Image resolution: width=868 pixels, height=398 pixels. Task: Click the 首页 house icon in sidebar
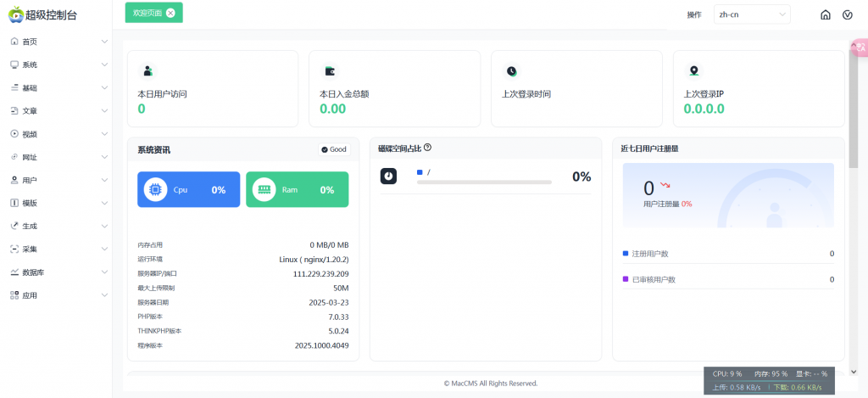pyautogui.click(x=14, y=42)
